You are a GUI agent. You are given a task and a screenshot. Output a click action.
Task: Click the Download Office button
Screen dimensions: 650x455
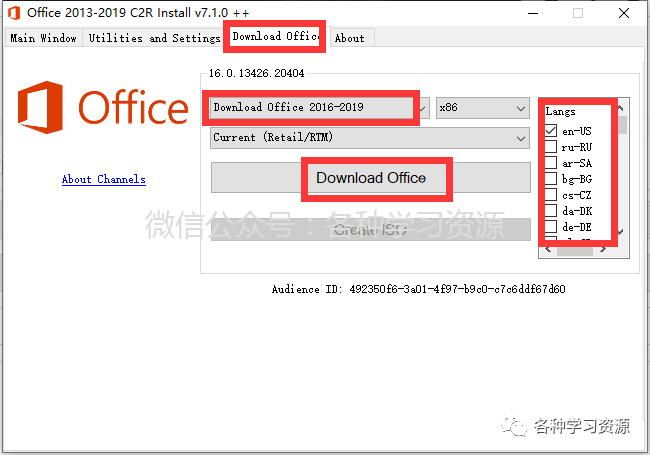pyautogui.click(x=371, y=178)
